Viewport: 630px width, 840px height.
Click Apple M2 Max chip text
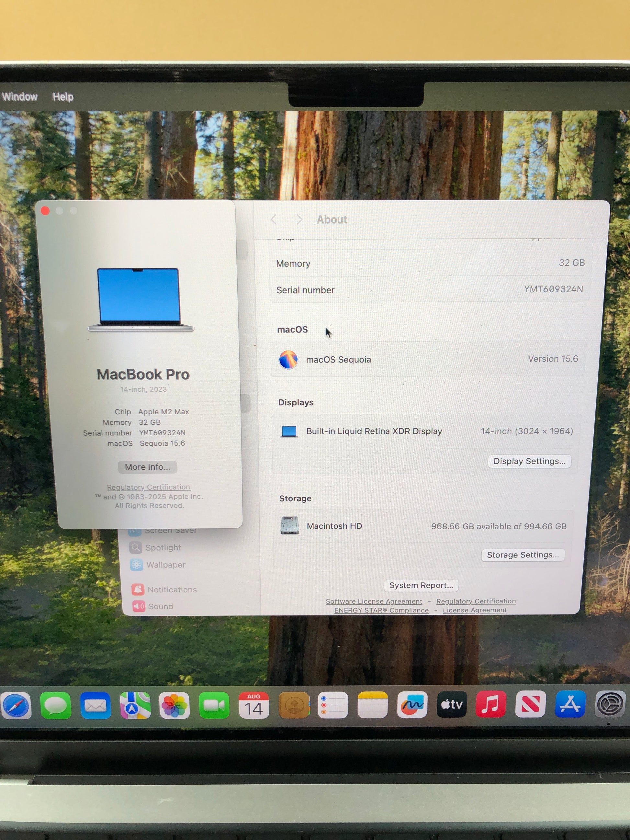tap(163, 412)
